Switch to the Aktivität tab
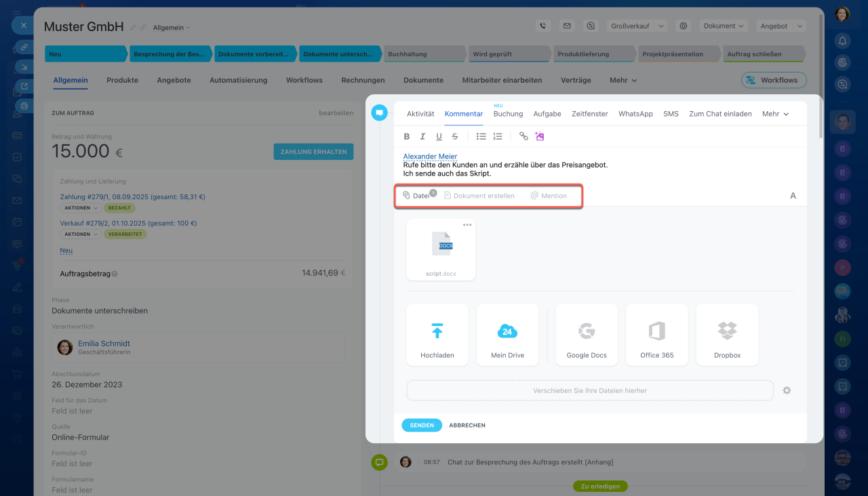Image resolution: width=868 pixels, height=496 pixels. point(420,114)
